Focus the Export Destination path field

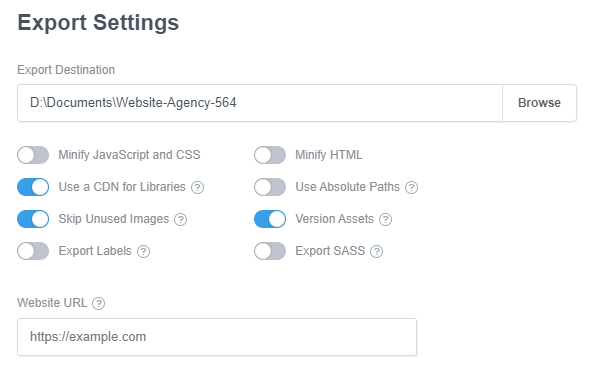(x=260, y=103)
